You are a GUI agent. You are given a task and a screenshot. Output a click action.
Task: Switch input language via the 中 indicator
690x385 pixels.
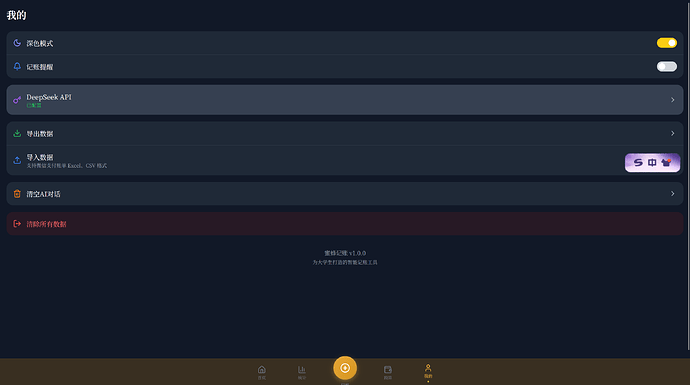point(652,163)
